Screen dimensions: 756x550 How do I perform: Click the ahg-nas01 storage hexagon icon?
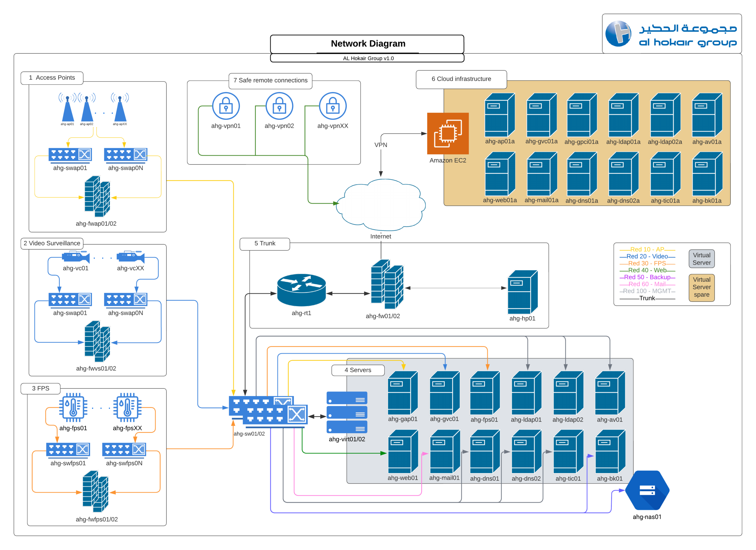click(x=647, y=490)
